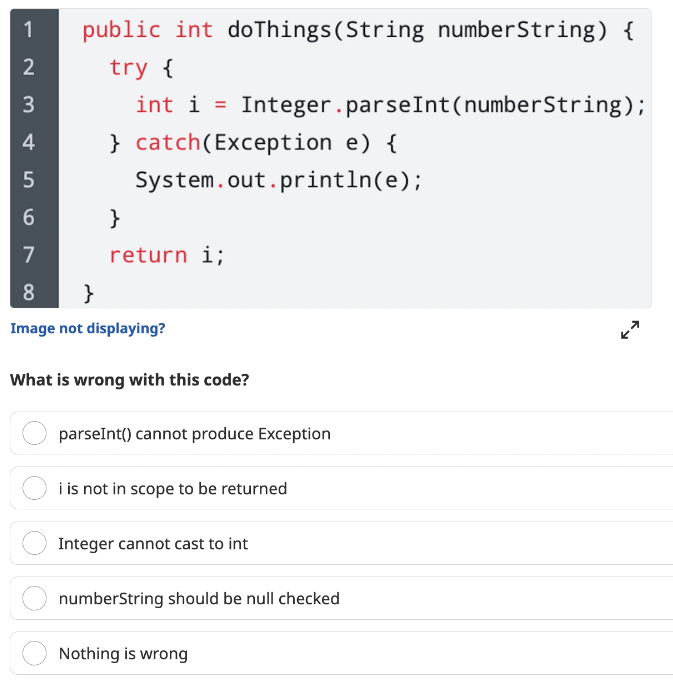Click the 'What is wrong with this code?' question

click(130, 380)
